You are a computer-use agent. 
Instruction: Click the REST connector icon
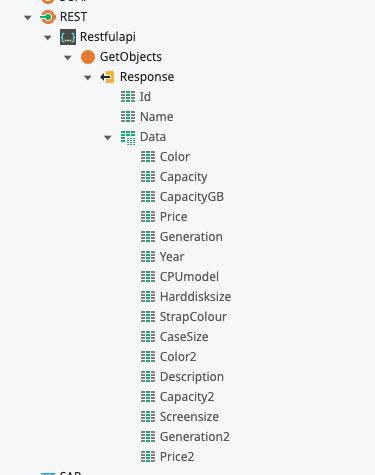tap(48, 17)
